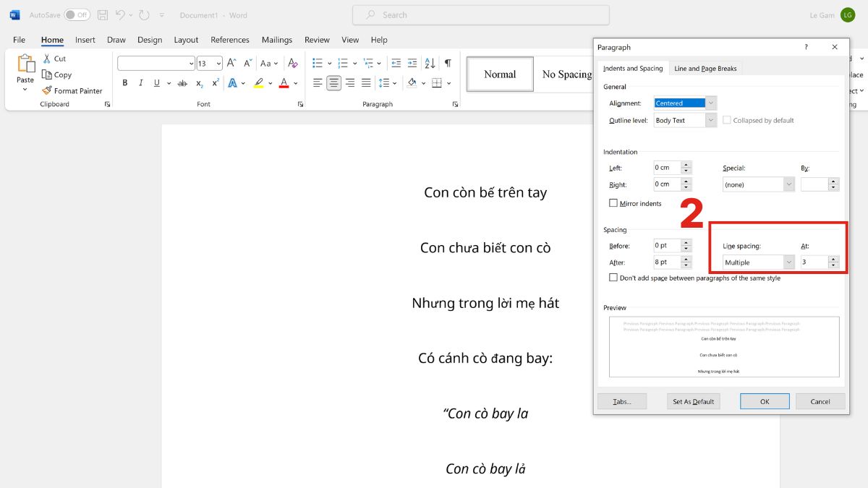Toggle the AutoSave switch

tap(77, 15)
